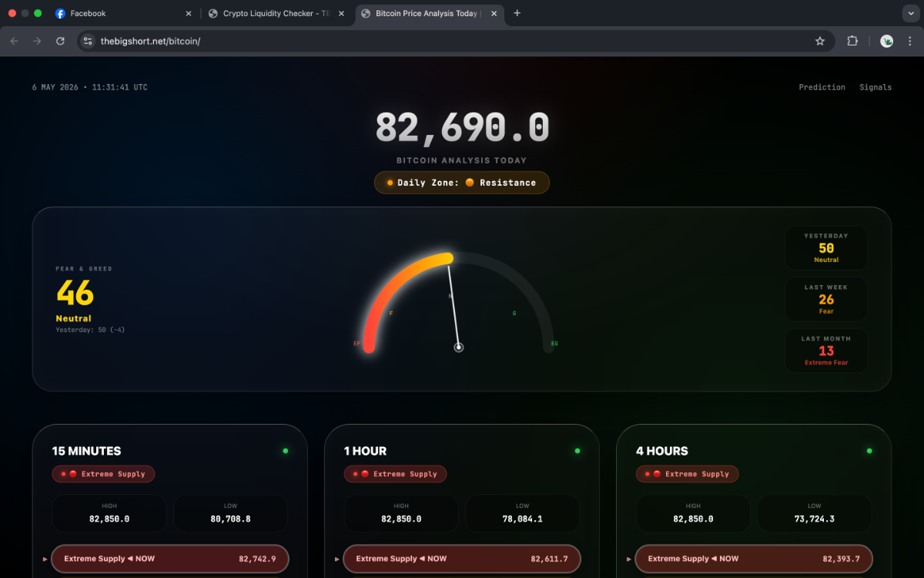Expand the triangle beside 15 Minutes supply bar
This screenshot has width=924, height=578.
[x=45, y=560]
